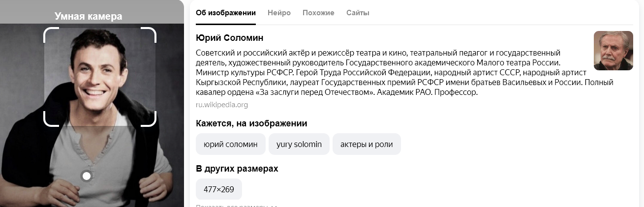Screen dimensions: 644x207
Task: Select the Об изображении tab
Action: [226, 13]
